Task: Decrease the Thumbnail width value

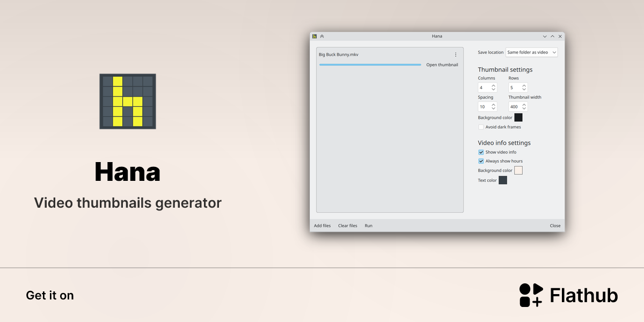Action: pos(524,109)
